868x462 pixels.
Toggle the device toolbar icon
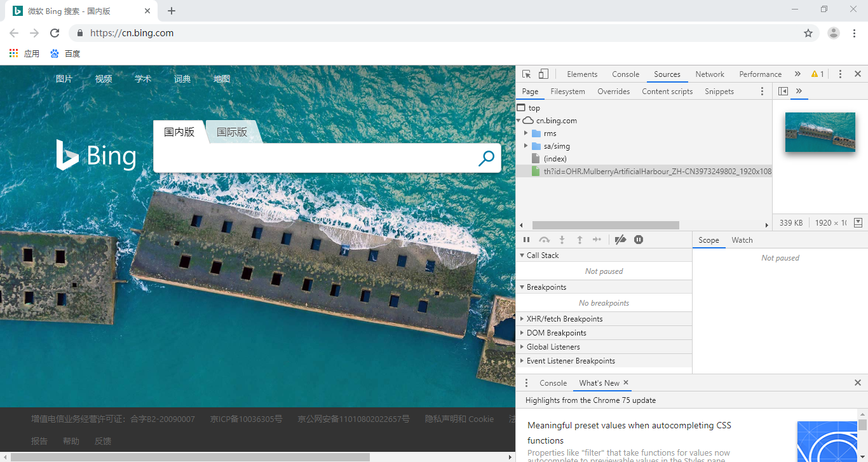543,74
